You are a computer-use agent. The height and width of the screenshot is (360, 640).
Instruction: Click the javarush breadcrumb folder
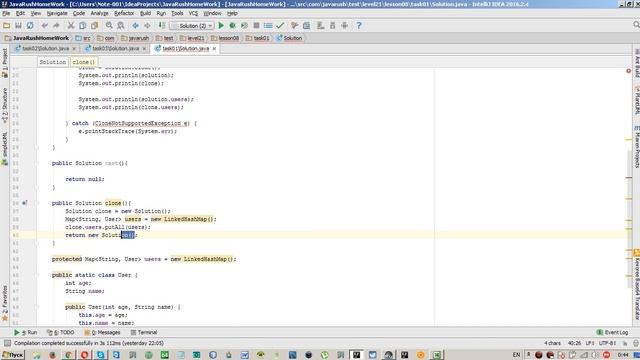tap(136, 38)
